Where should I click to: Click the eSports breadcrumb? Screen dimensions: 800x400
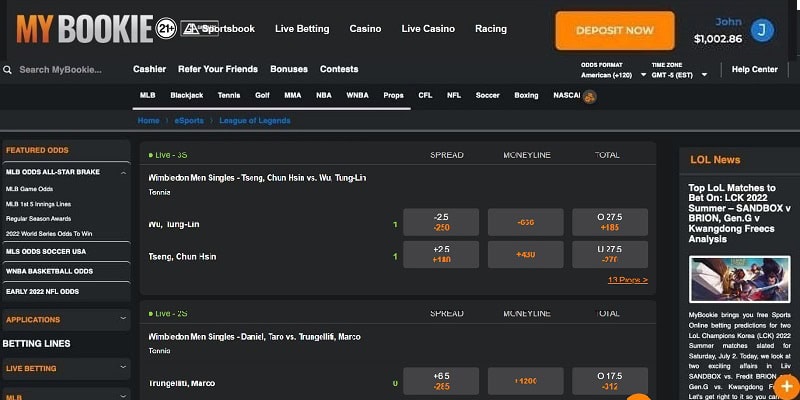[x=189, y=121]
